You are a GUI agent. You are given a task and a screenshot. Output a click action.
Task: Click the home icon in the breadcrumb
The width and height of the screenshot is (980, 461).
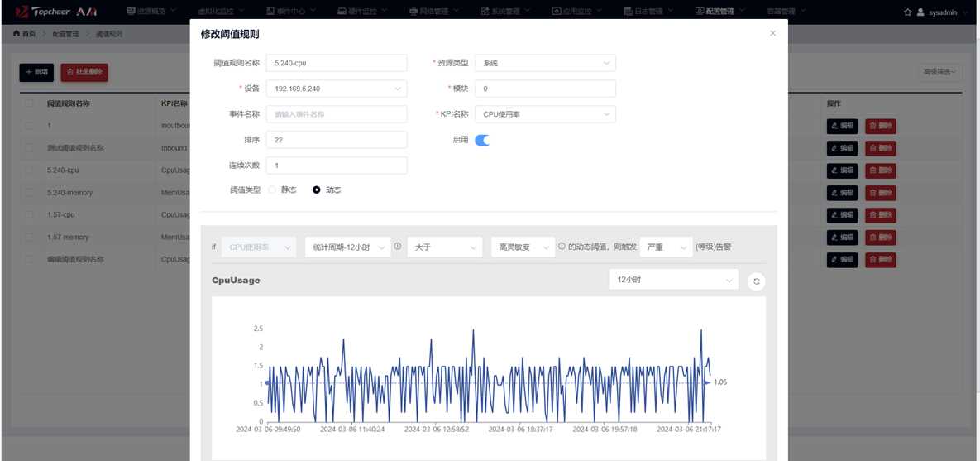point(17,34)
